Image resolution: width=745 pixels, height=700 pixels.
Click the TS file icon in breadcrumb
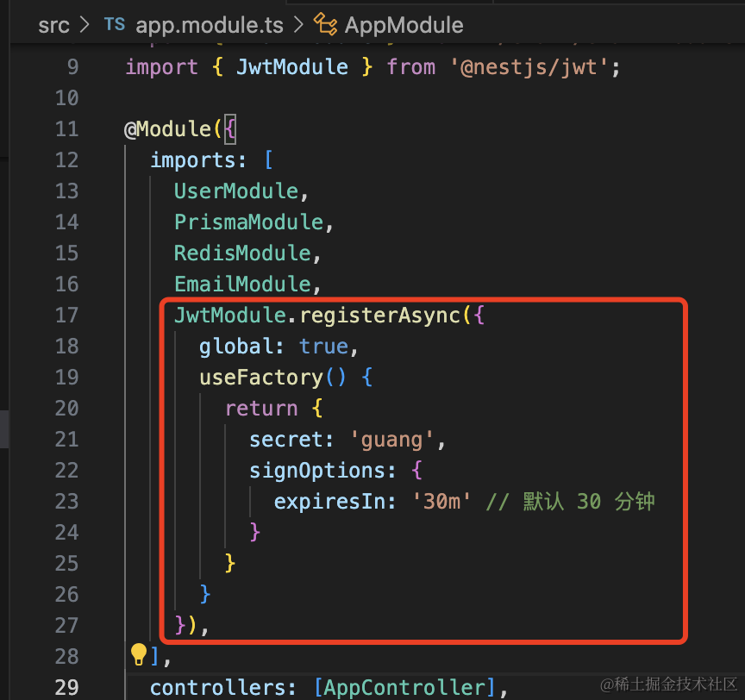115,25
